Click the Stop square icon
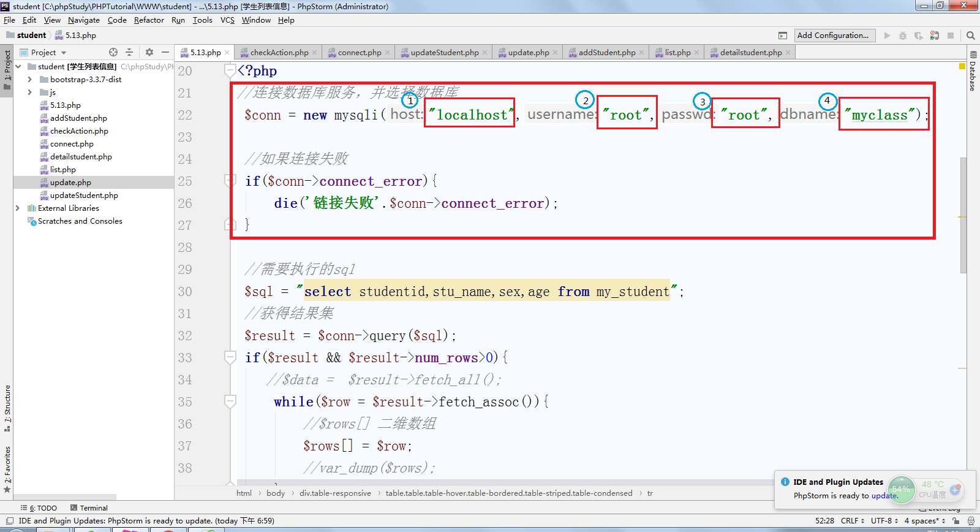This screenshot has height=532, width=980. tap(951, 36)
